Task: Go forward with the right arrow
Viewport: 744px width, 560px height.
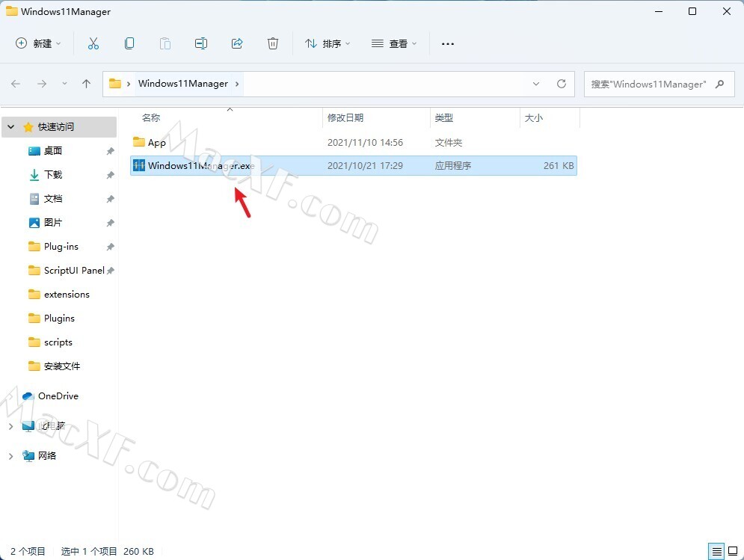Action: tap(42, 84)
